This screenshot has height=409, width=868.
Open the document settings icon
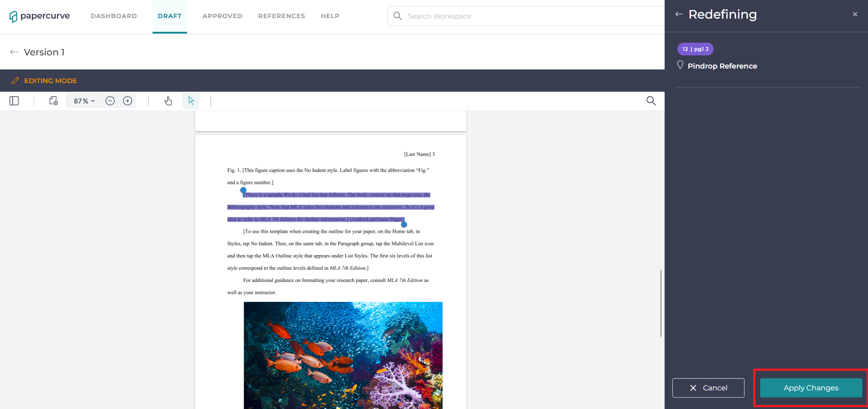click(x=54, y=101)
